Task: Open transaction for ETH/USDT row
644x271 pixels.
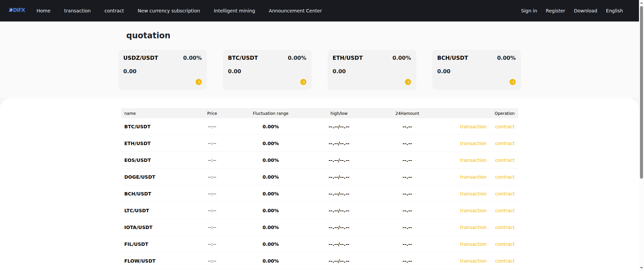Action: [473, 143]
